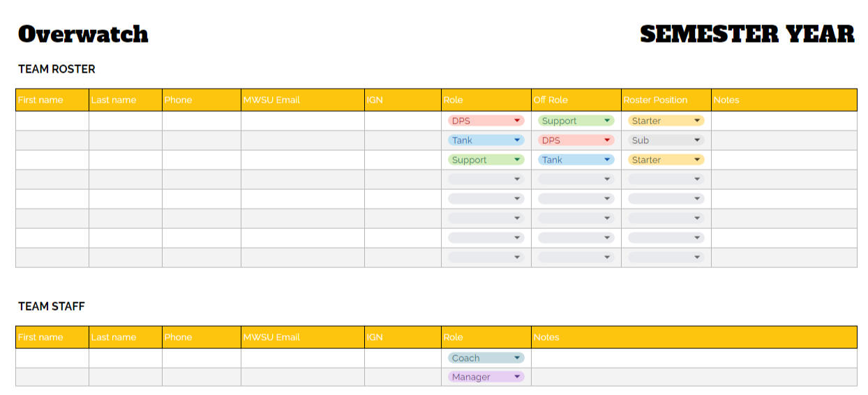
Task: Click the Phone header in Team Staff
Action: point(202,337)
